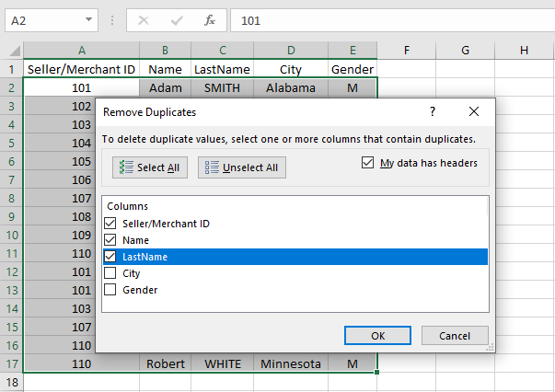555x392 pixels.
Task: Click the Seller/Merchant ID header cell
Action: (x=81, y=69)
